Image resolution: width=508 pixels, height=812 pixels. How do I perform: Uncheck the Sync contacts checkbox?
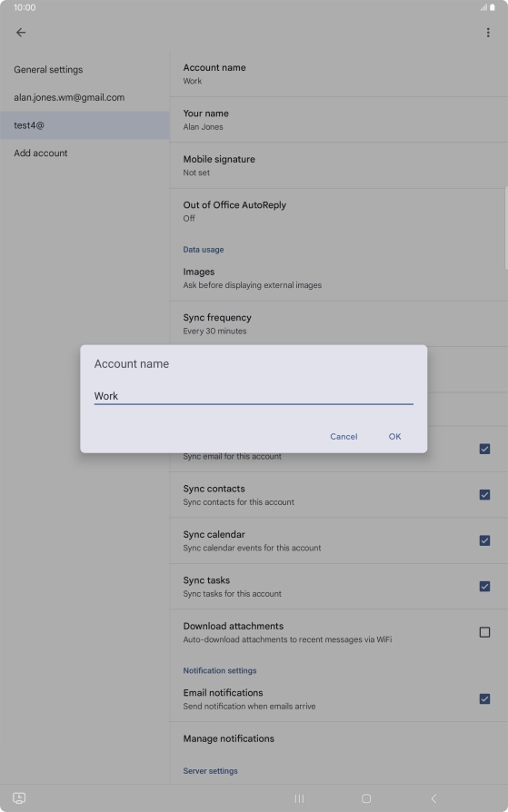[x=484, y=494]
